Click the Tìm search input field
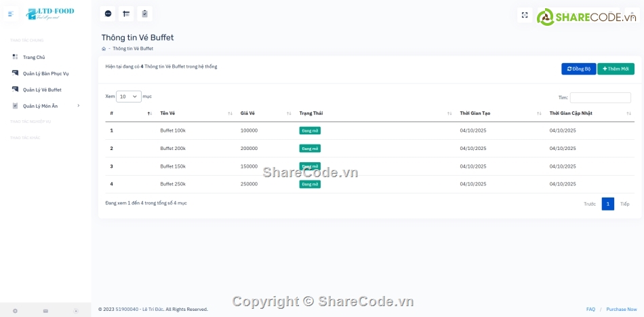The image size is (644, 317). click(600, 98)
